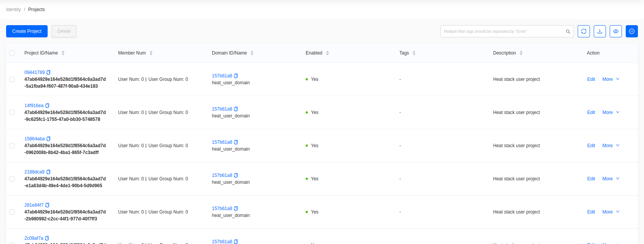
Task: Select checkbox for project 15864aba
Action: tap(12, 146)
